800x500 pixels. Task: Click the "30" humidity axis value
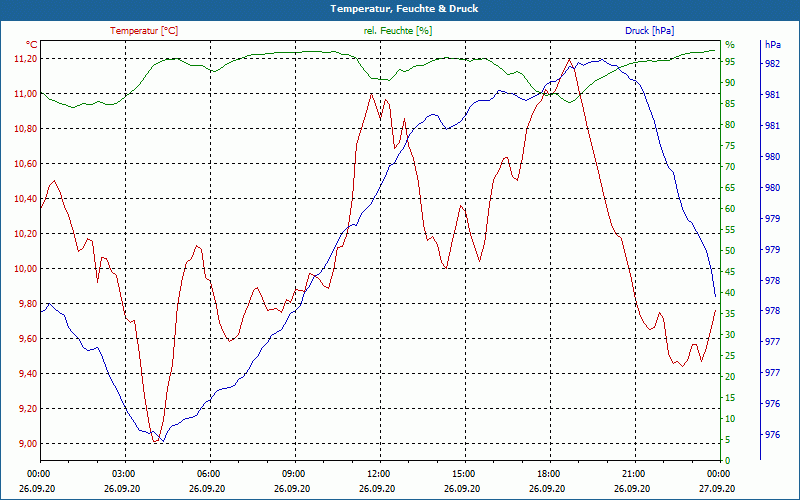coord(730,335)
